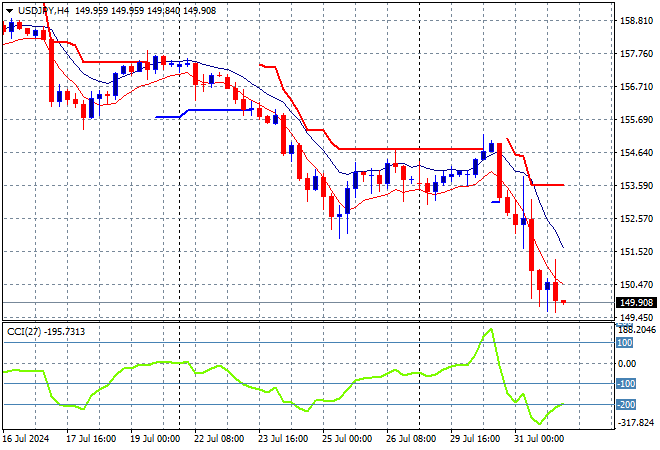Click the 151.520 price axis label
The width and height of the screenshot is (660, 450).
(636, 251)
